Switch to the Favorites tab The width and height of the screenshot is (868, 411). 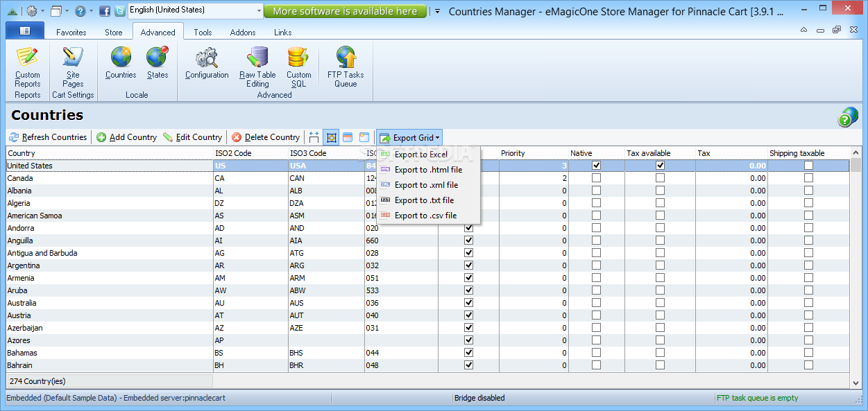point(71,33)
